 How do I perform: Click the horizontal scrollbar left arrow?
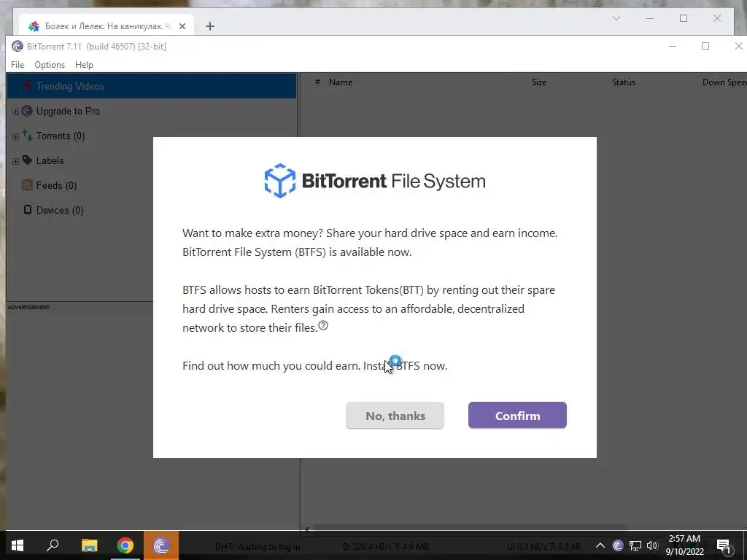tap(307, 528)
